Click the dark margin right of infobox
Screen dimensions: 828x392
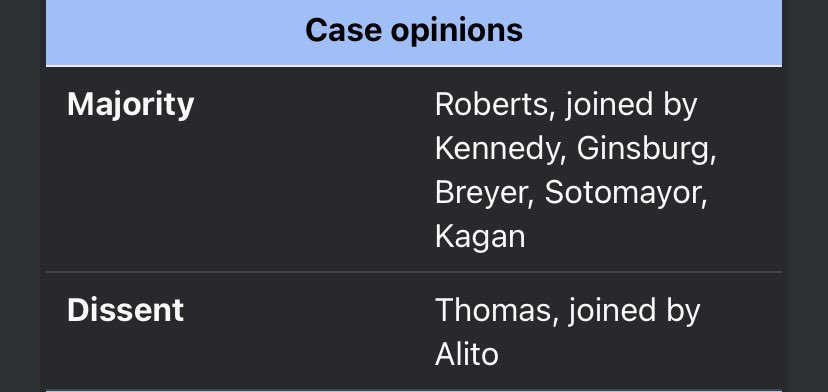[x=808, y=196]
